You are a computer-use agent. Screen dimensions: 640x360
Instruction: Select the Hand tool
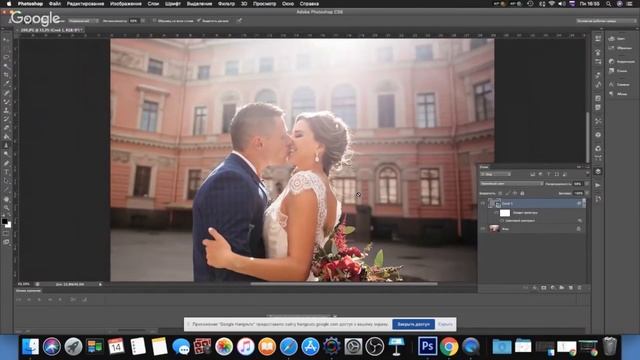coord(6,199)
